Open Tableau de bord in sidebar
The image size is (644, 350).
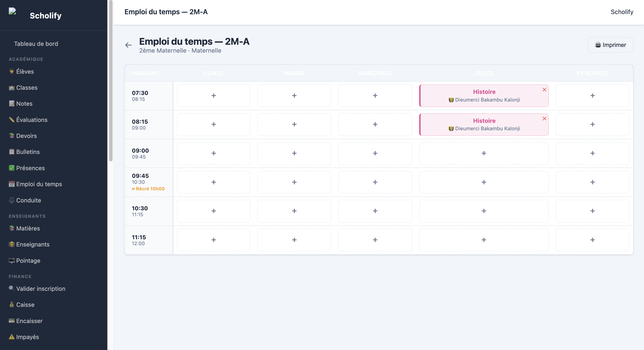point(36,44)
